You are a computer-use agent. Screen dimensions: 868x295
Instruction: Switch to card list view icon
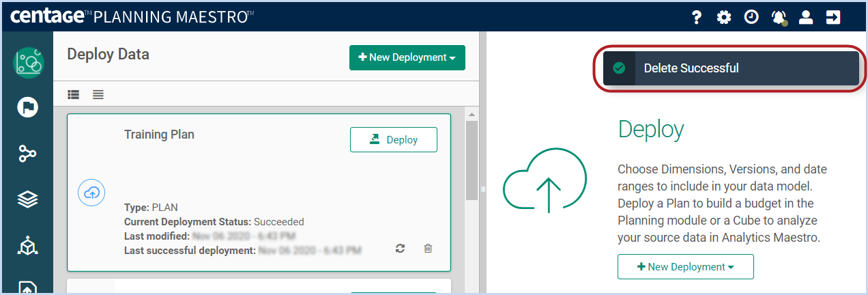(x=74, y=94)
